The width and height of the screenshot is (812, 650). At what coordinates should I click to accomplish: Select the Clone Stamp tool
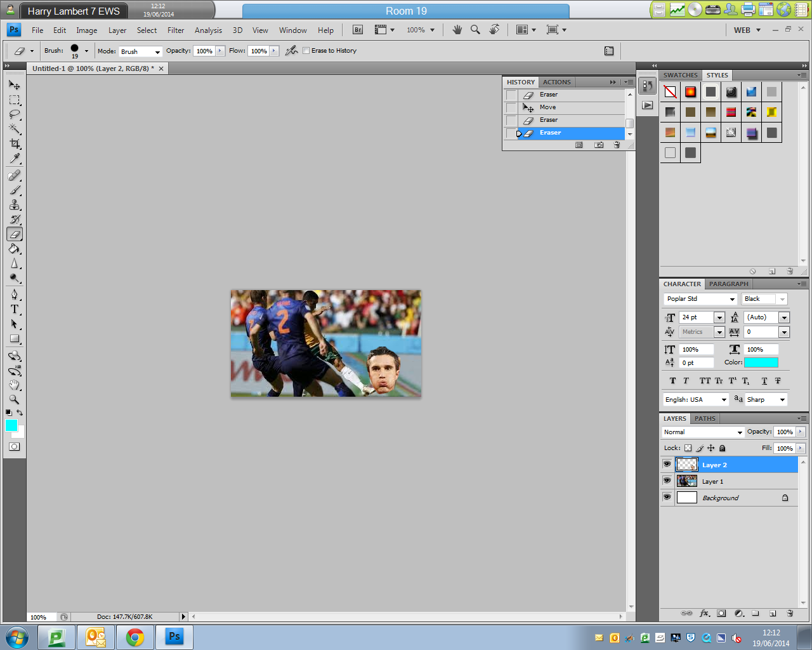click(15, 205)
